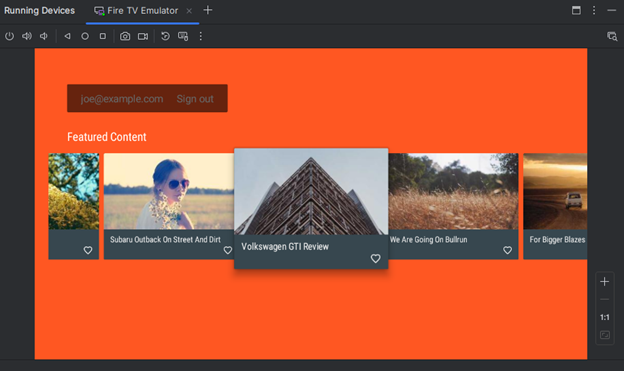Click the snapshot restore clock-arrow icon
The width and height of the screenshot is (624, 371).
[x=165, y=36]
